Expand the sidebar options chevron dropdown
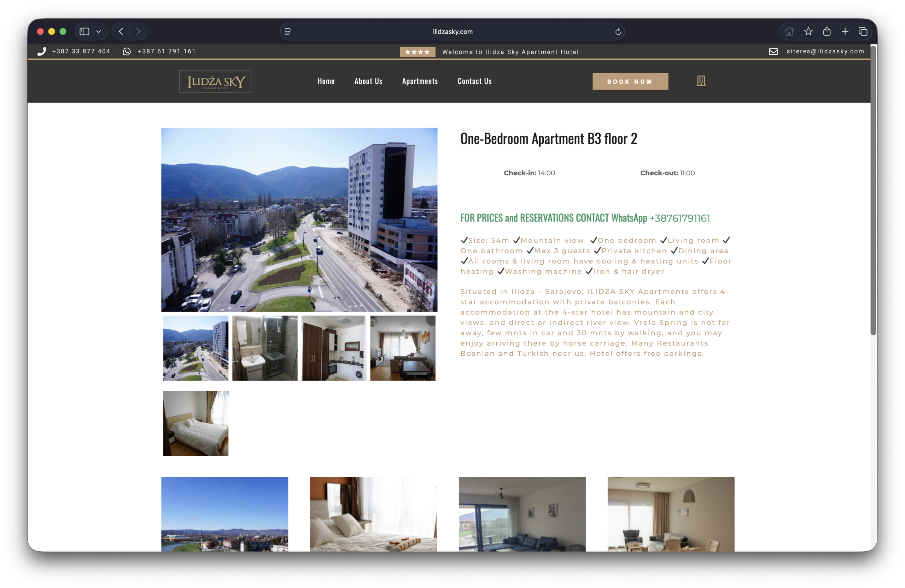The height and width of the screenshot is (588, 905). 99,31
